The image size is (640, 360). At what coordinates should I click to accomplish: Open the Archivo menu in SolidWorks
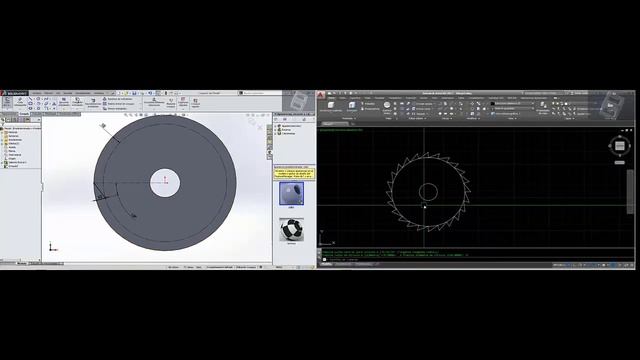37,93
